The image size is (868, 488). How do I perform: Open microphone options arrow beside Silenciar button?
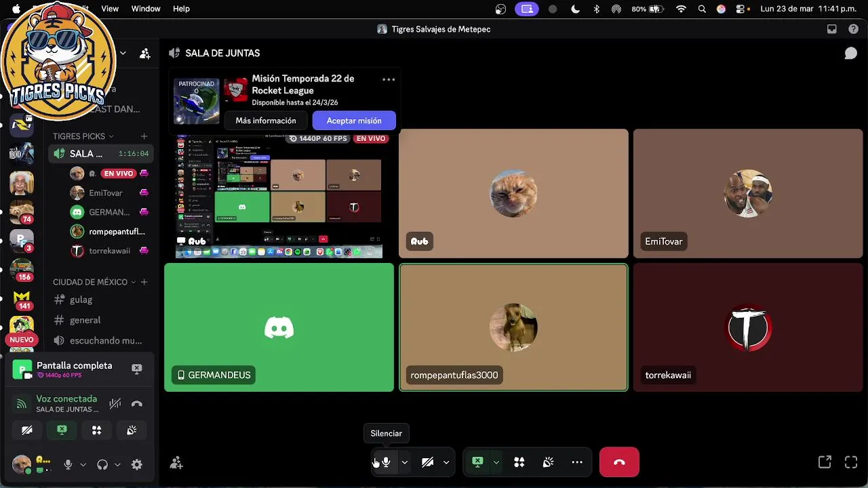click(x=405, y=462)
